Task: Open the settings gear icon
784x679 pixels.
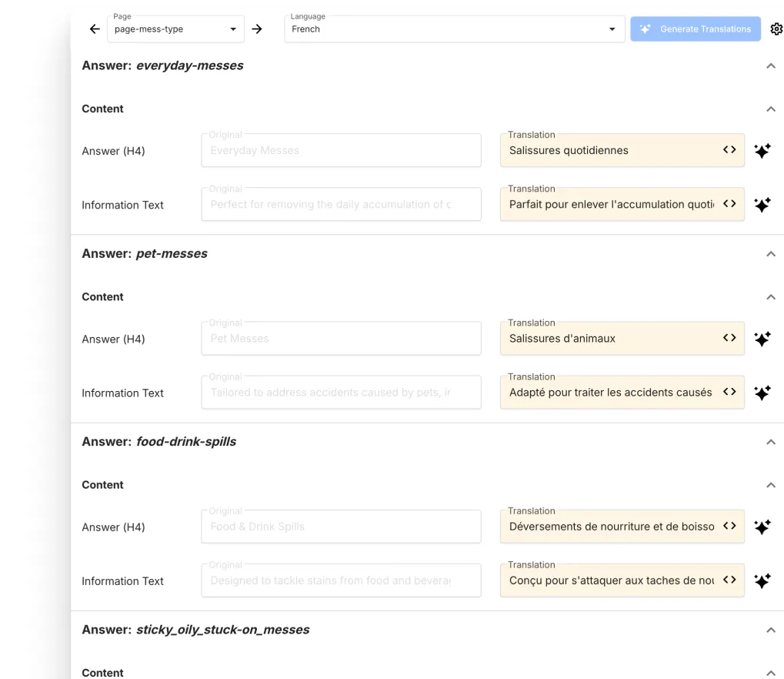Action: (x=776, y=29)
